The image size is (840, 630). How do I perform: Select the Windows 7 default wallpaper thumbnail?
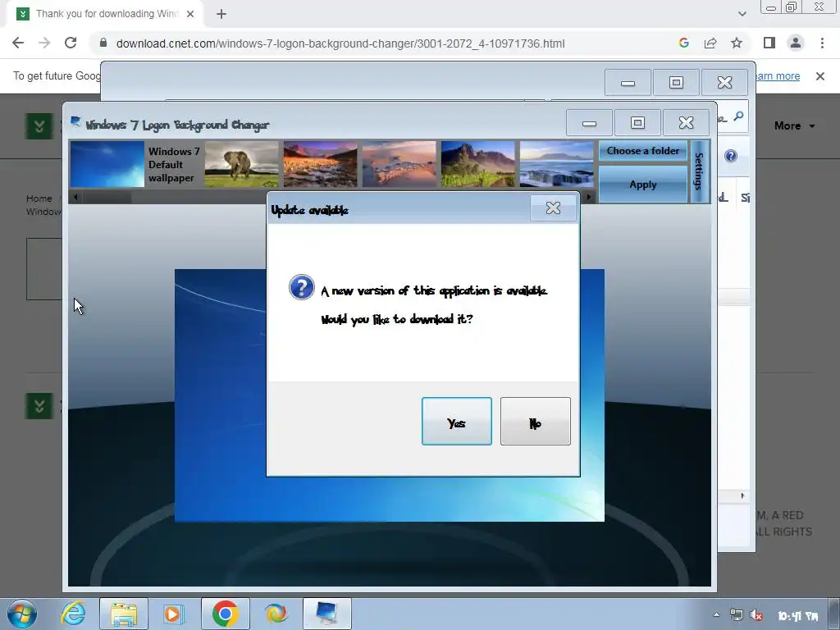pos(107,164)
